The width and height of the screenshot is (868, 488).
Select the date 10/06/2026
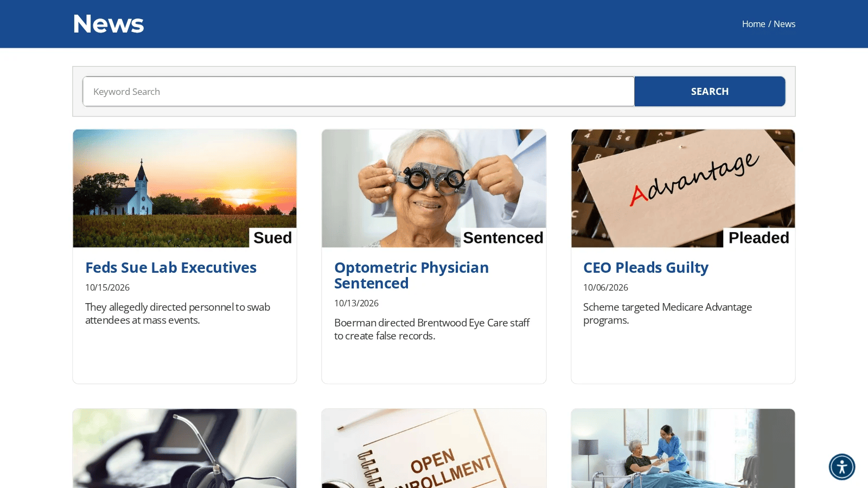[x=605, y=287]
